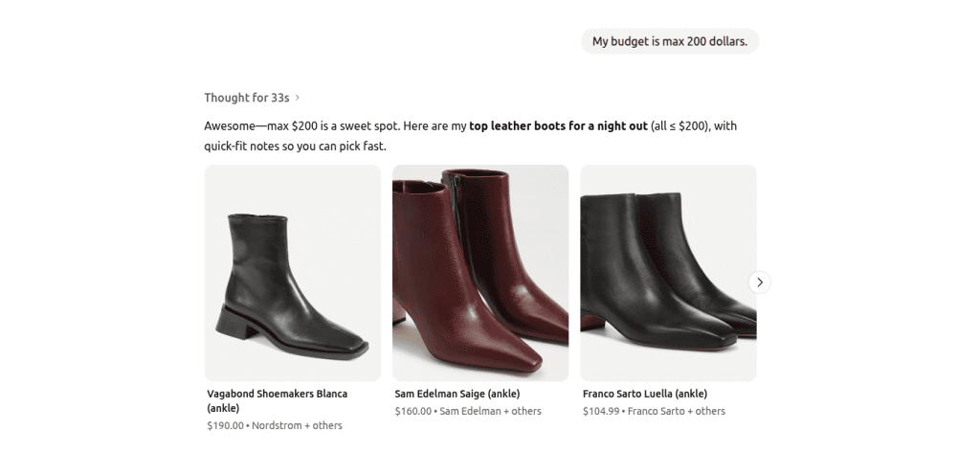Select the 'Franco Sarto + others' merchant text
The height and width of the screenshot is (453, 980).
point(676,412)
